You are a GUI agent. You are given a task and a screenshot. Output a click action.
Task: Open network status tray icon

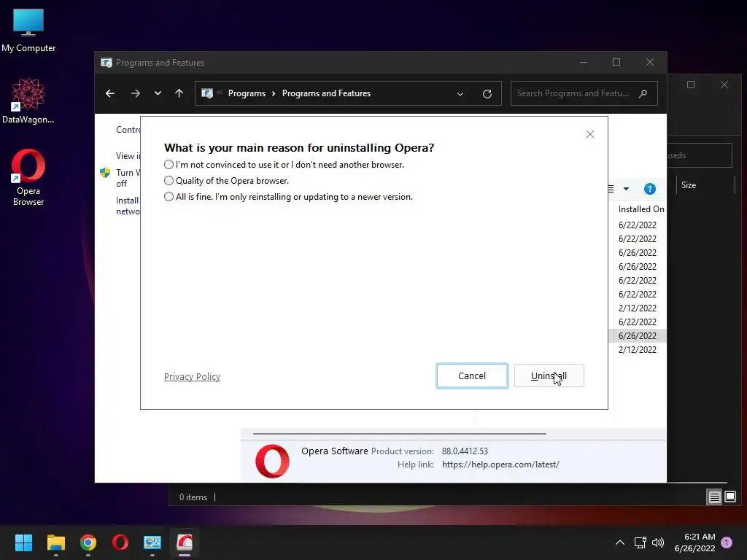[640, 542]
